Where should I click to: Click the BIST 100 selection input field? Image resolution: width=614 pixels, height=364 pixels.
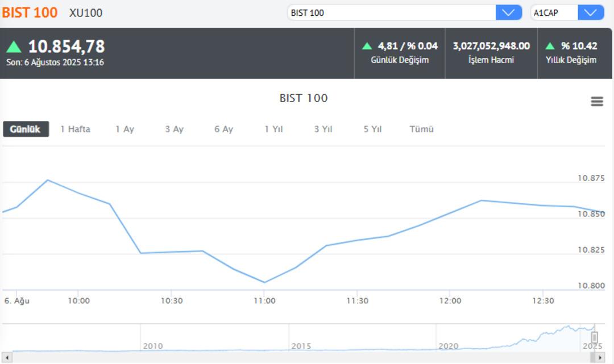click(x=392, y=12)
